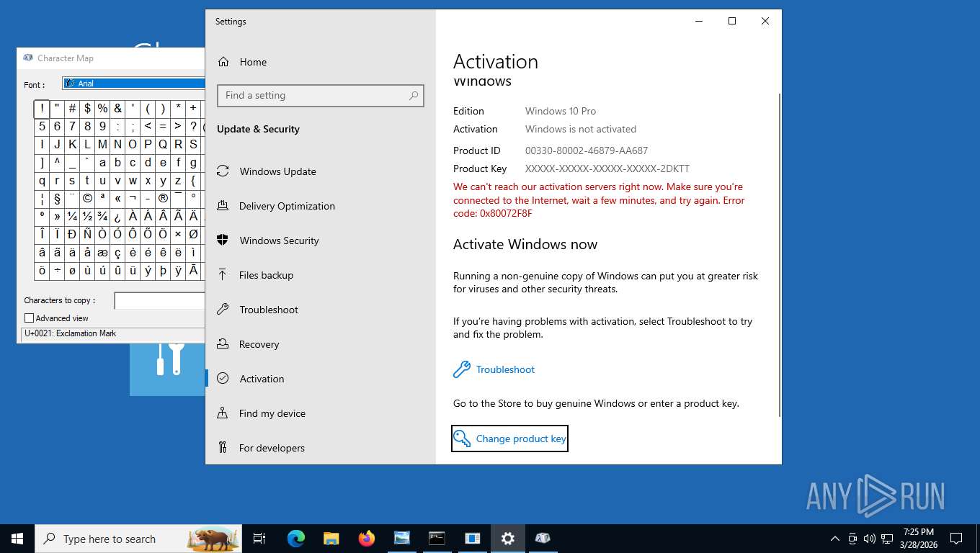Launch Microsoft Edge from the taskbar
Screen dimensions: 980x553
point(295,539)
